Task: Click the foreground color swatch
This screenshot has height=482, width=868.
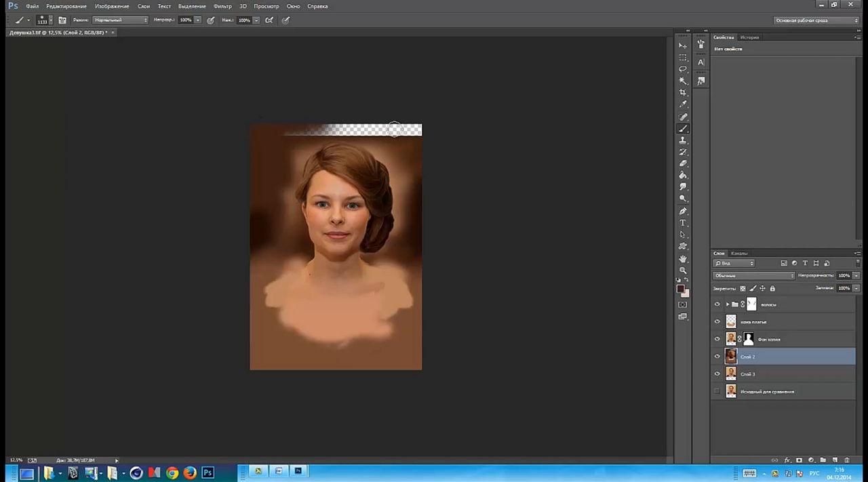Action: tap(680, 289)
